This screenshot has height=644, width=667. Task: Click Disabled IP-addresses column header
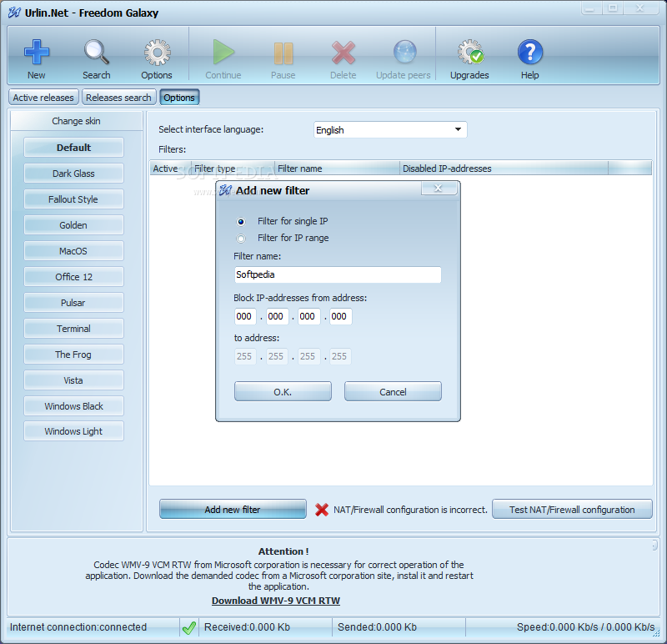pyautogui.click(x=504, y=169)
